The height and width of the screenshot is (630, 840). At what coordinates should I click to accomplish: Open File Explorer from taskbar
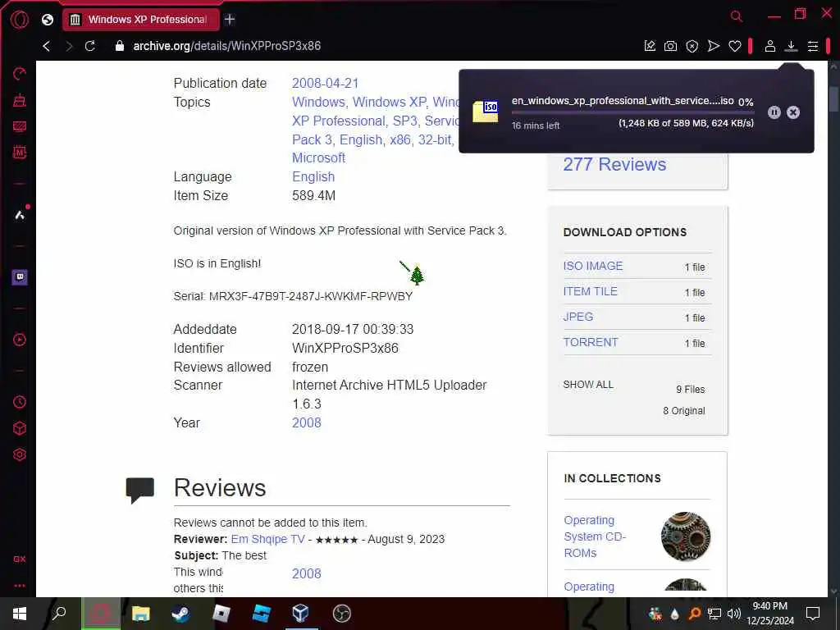pos(140,614)
